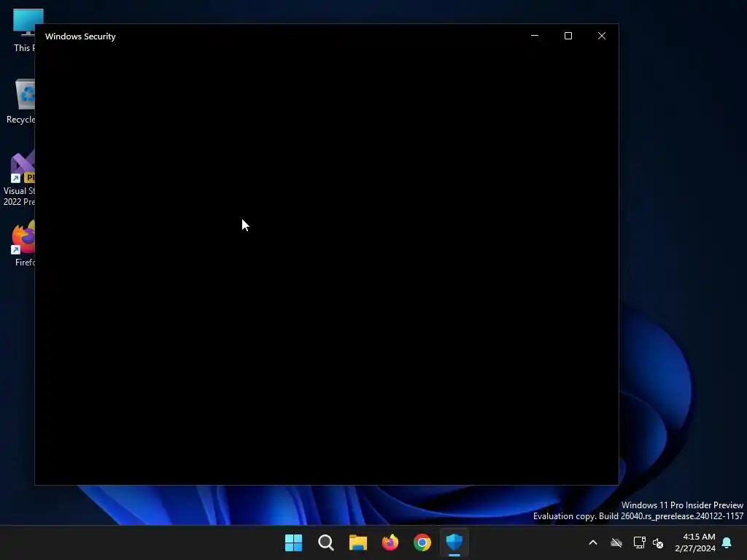Select the This PC desktop icon
The width and height of the screenshot is (747, 560).
(x=23, y=30)
